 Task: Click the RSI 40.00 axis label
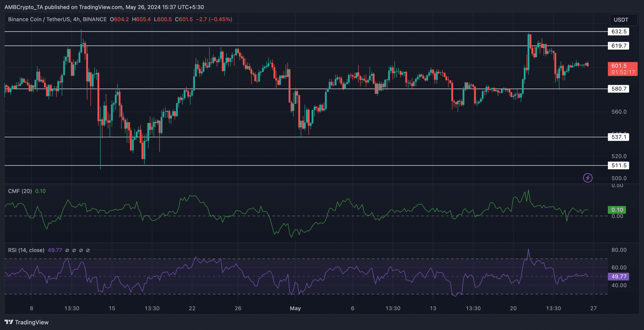pos(619,285)
